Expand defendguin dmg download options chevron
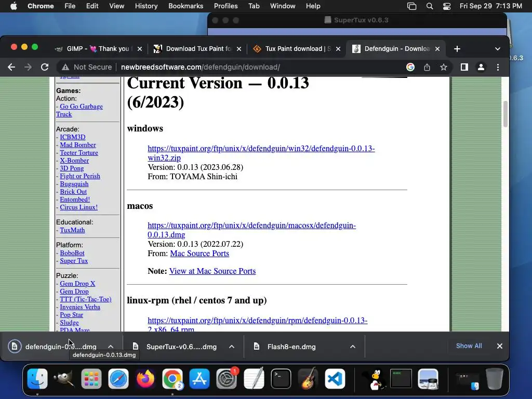532x399 pixels. click(111, 347)
